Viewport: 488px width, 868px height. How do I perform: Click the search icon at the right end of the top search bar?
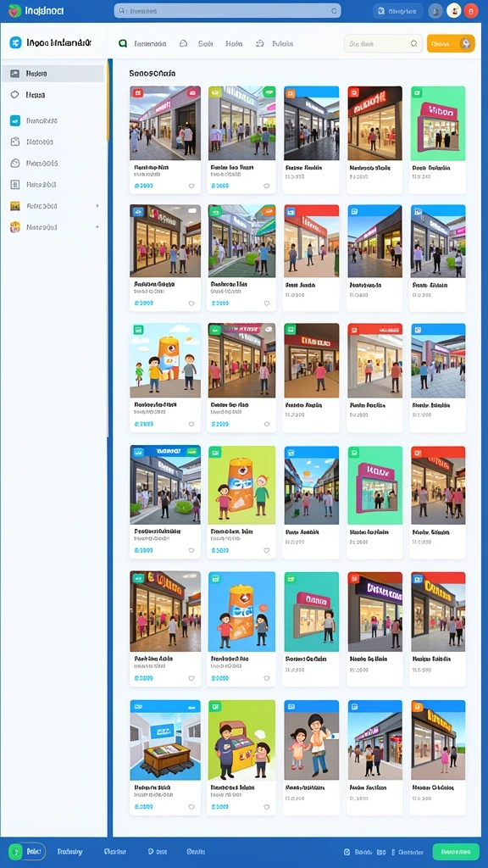point(334,10)
